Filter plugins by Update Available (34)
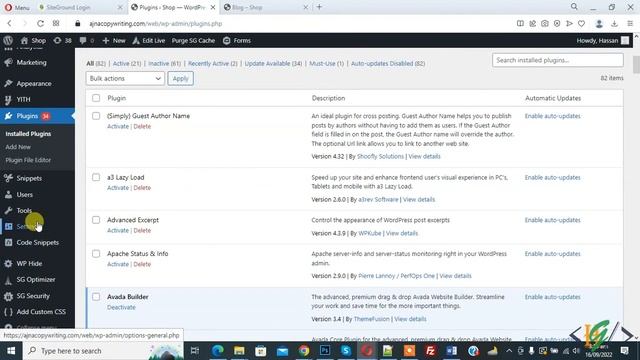Image resolution: width=640 pixels, height=360 pixels. (x=273, y=63)
